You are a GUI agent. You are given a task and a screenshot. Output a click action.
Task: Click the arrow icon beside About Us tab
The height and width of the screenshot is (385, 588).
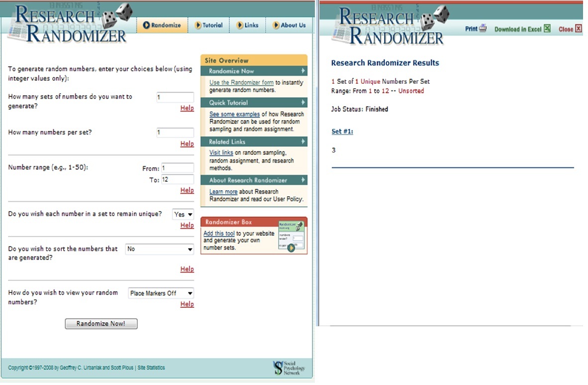pyautogui.click(x=276, y=25)
